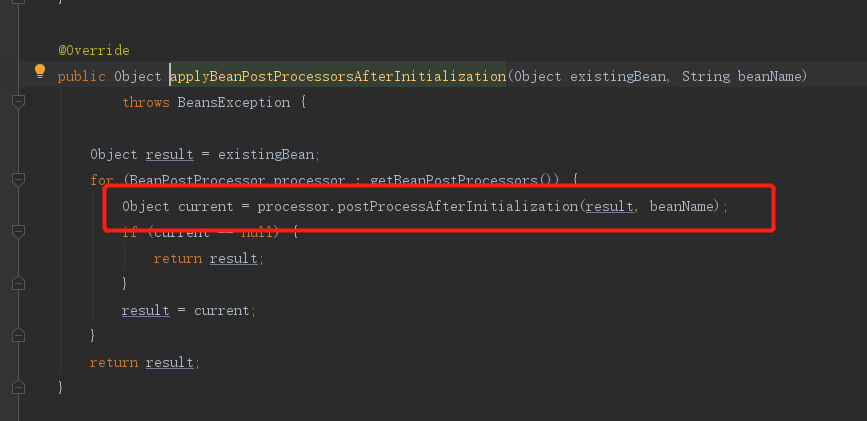Click 'return result' inside the if block

[x=208, y=258]
